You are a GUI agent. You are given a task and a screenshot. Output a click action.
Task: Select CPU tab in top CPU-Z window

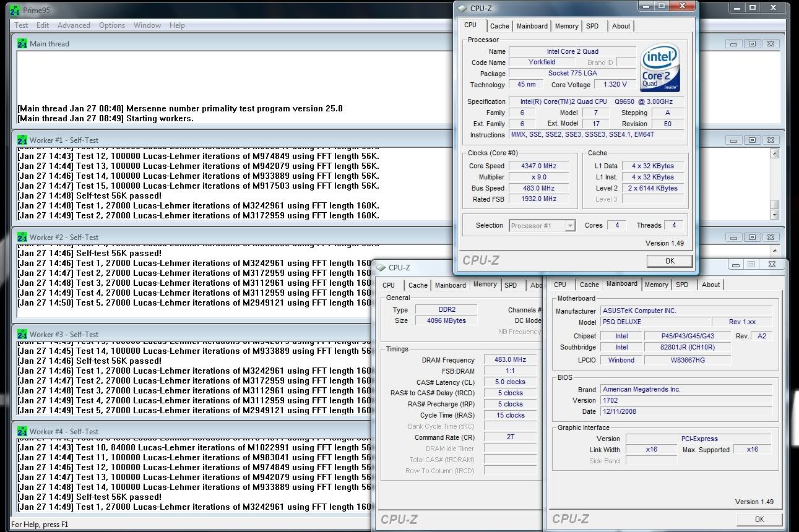click(470, 25)
